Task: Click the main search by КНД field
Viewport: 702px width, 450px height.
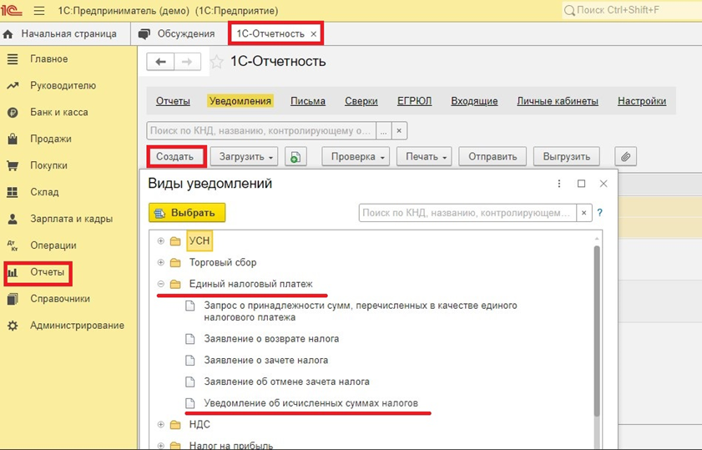Action: pos(261,131)
